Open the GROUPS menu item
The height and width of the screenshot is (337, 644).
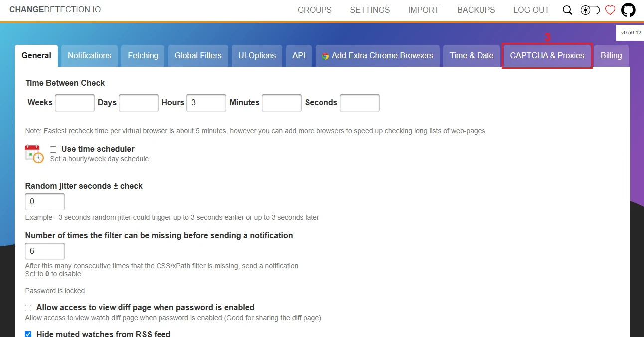click(315, 10)
